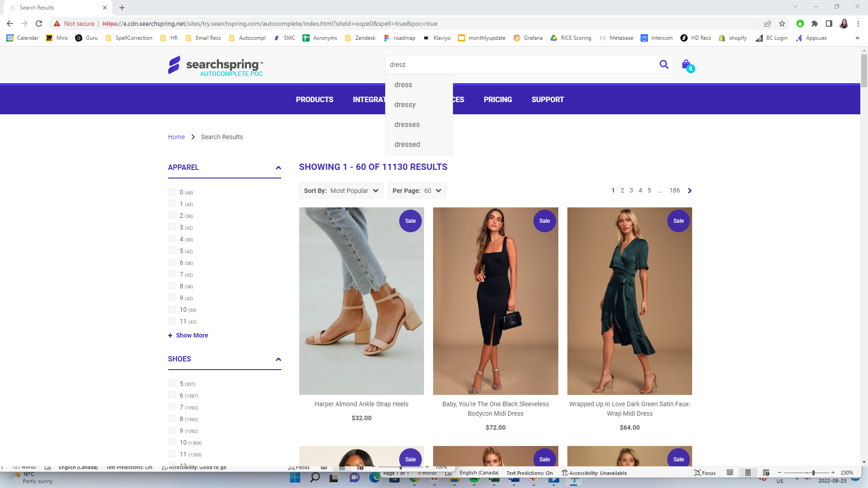Screen dimensions: 868x488
Task: Open the Per Page dropdown
Action: [432, 190]
